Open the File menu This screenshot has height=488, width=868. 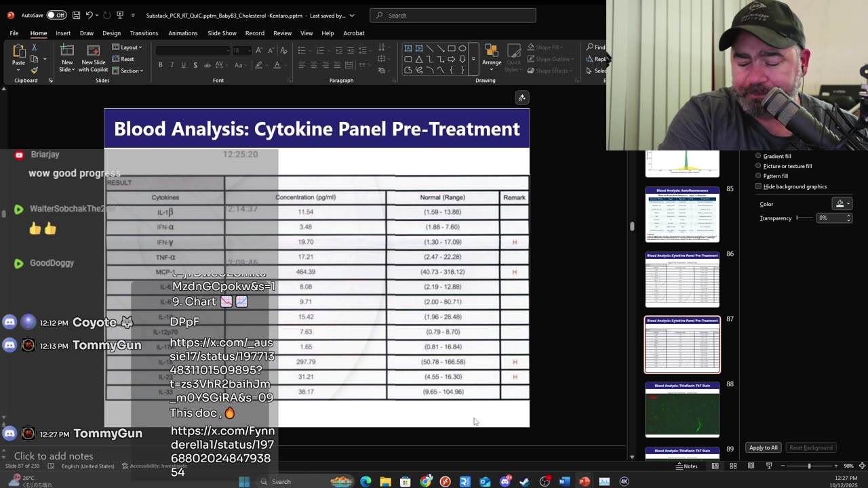(14, 33)
